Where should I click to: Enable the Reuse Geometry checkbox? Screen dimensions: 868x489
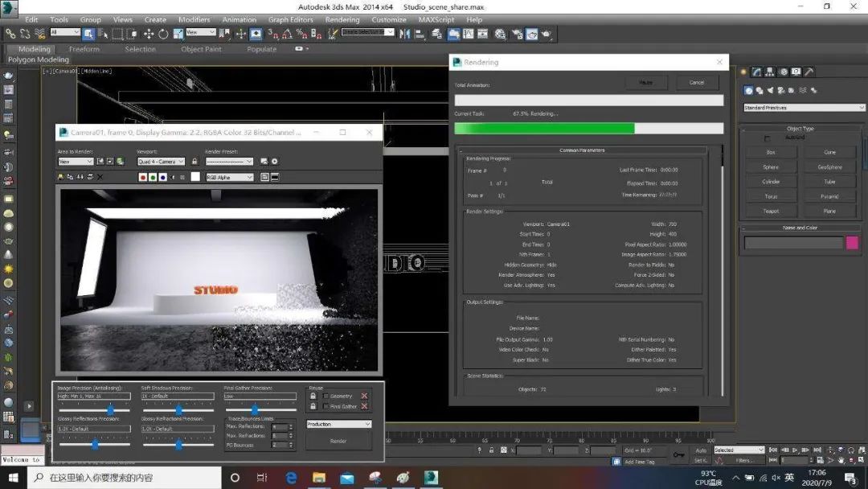(x=325, y=396)
